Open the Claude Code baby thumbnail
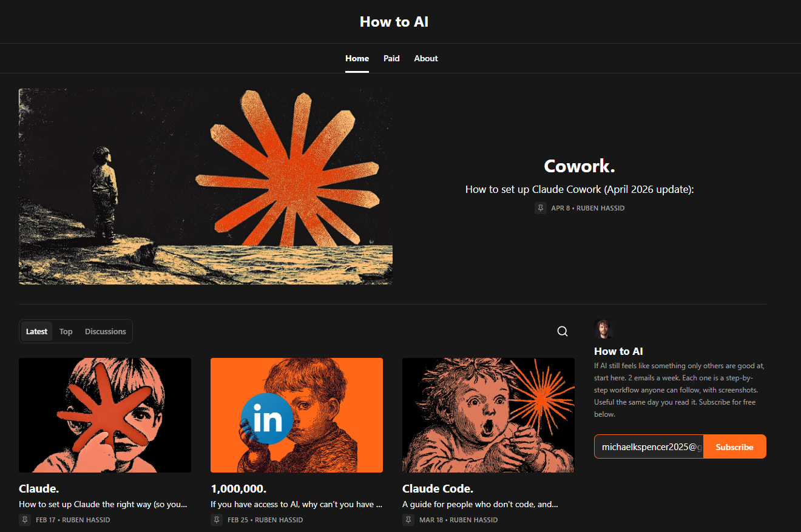The width and height of the screenshot is (801, 532). (488, 415)
